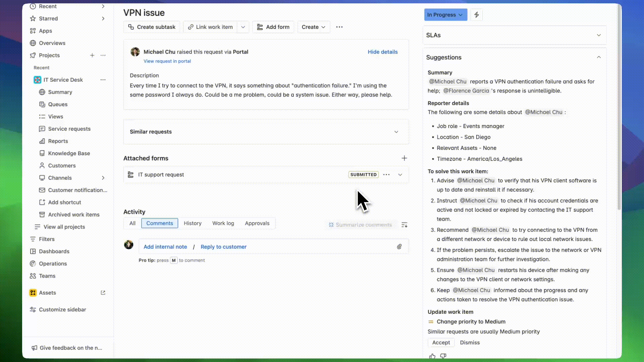The height and width of the screenshot is (362, 644).
Task: Click the thumbs down feedback icon
Action: click(443, 356)
